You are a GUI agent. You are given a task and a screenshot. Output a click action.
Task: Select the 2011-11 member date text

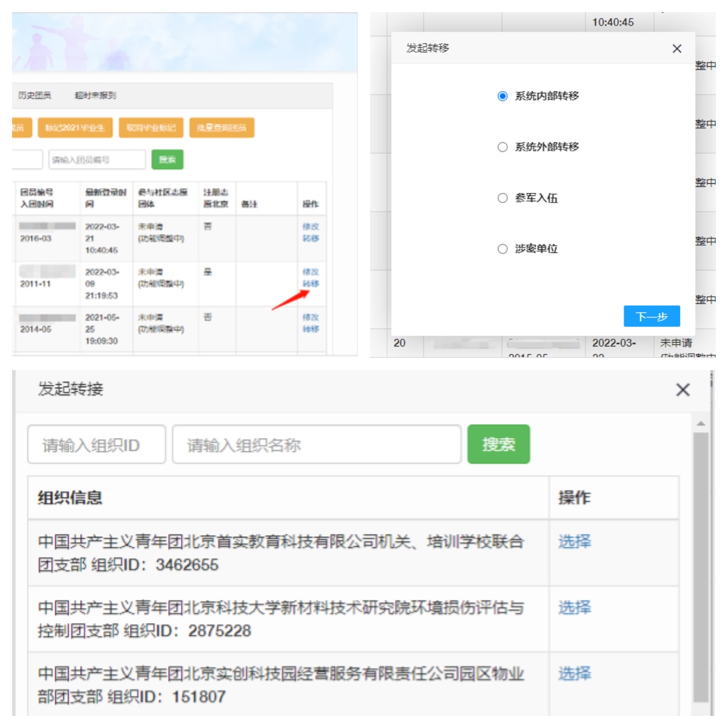coord(36,284)
